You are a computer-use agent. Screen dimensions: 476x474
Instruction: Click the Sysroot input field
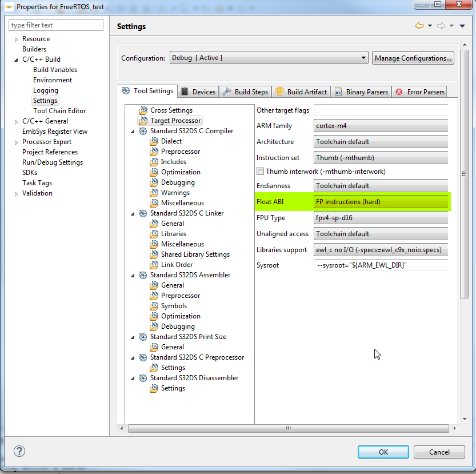pos(381,265)
